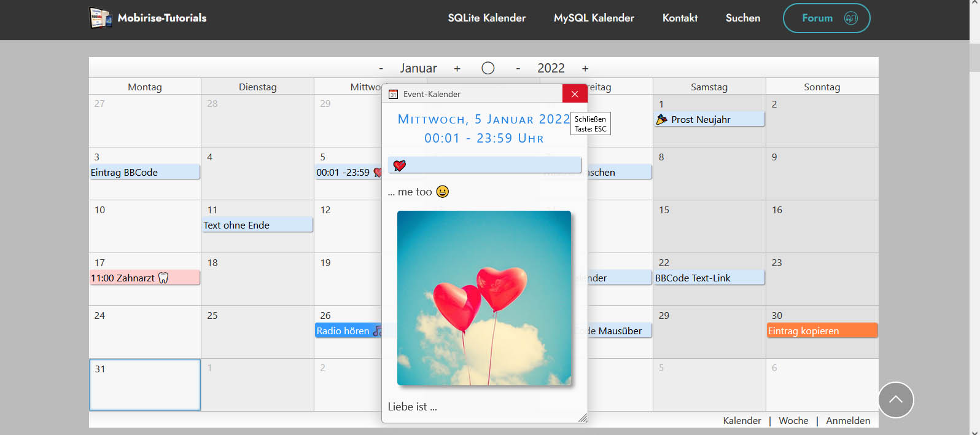Click the smiley emoji after 'me too'
The height and width of the screenshot is (435, 980).
tap(443, 192)
